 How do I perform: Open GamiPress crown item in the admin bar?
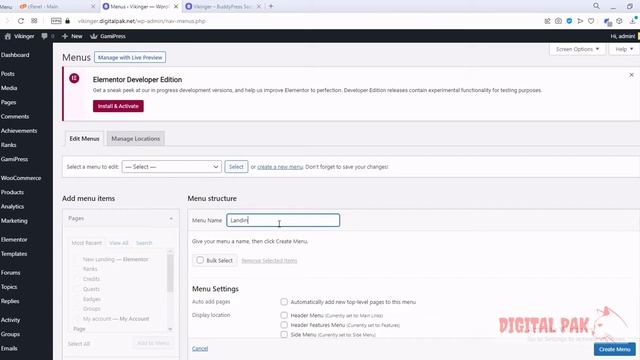tap(108, 36)
